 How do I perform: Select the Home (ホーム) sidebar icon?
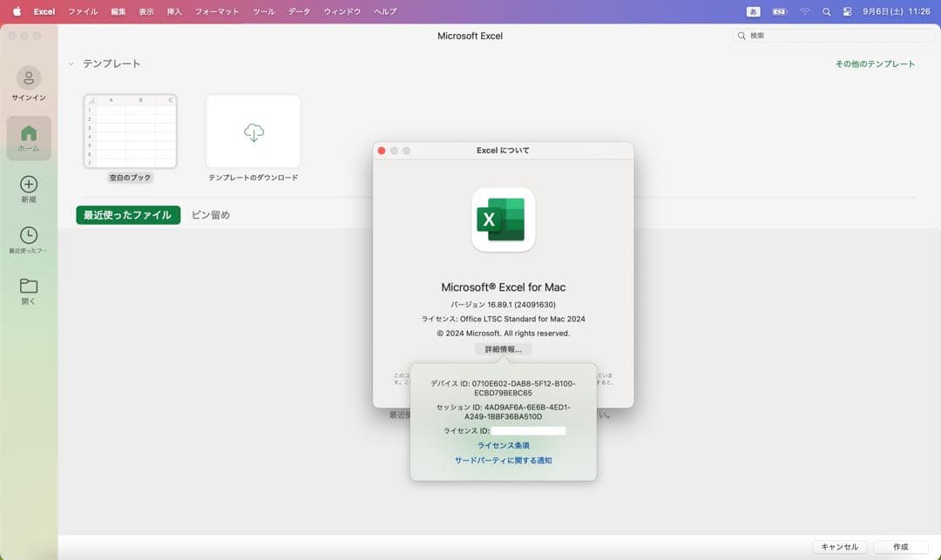(x=29, y=133)
